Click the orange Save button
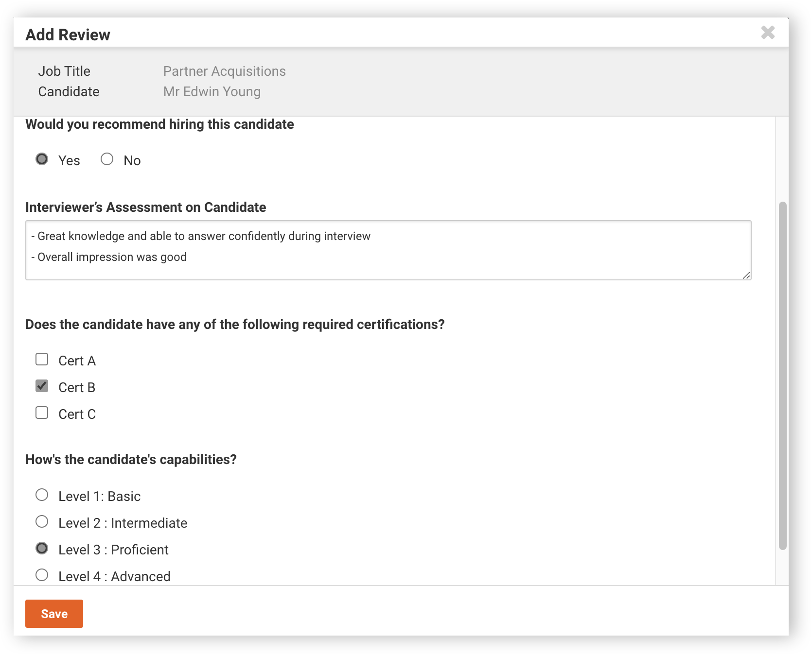Viewport: 812px width, 655px height. [x=54, y=614]
